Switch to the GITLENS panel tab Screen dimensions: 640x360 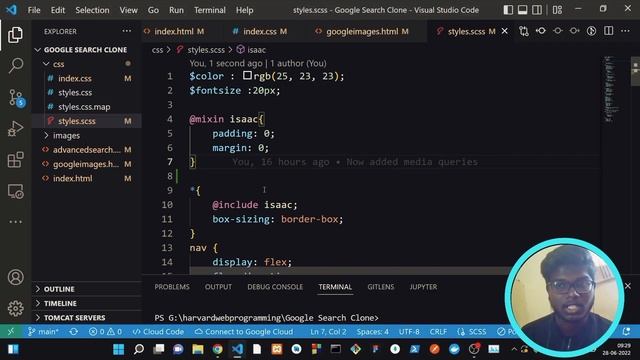[380, 287]
